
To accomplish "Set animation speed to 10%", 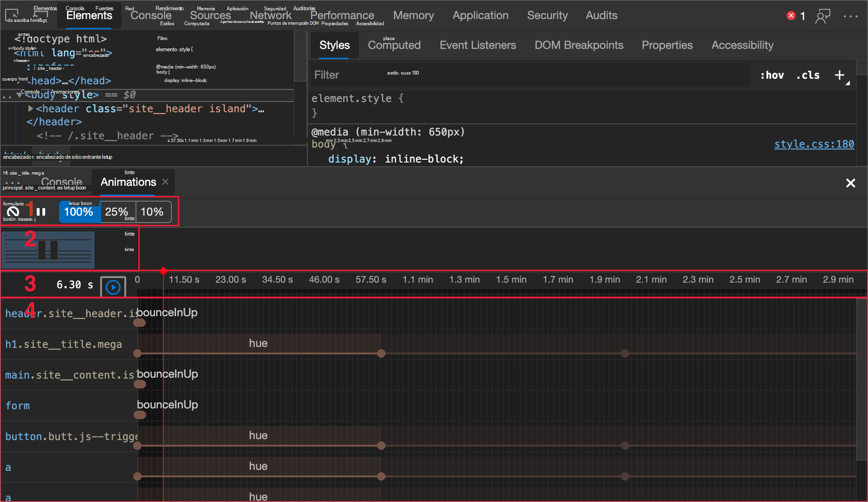I will [152, 212].
